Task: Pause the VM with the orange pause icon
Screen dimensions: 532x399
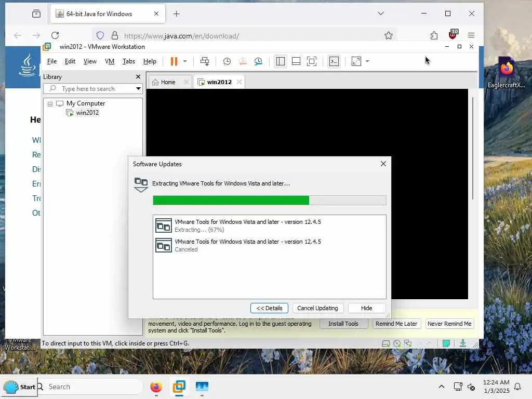Action: click(x=174, y=61)
